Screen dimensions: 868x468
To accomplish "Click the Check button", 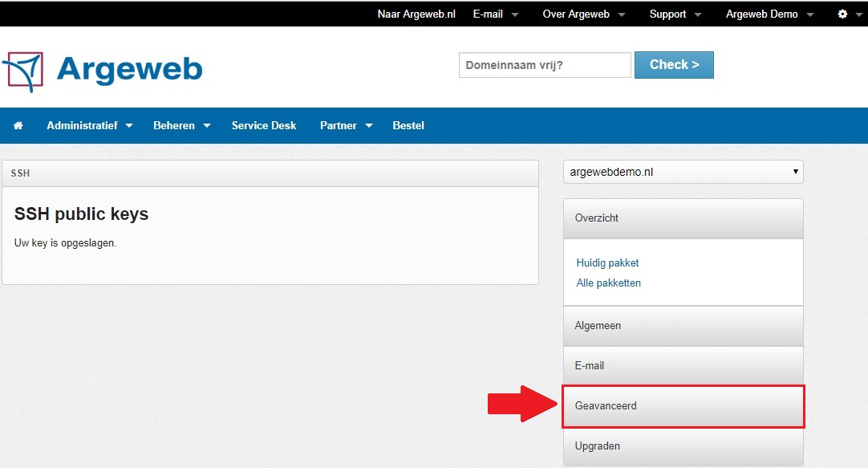I will (674, 65).
